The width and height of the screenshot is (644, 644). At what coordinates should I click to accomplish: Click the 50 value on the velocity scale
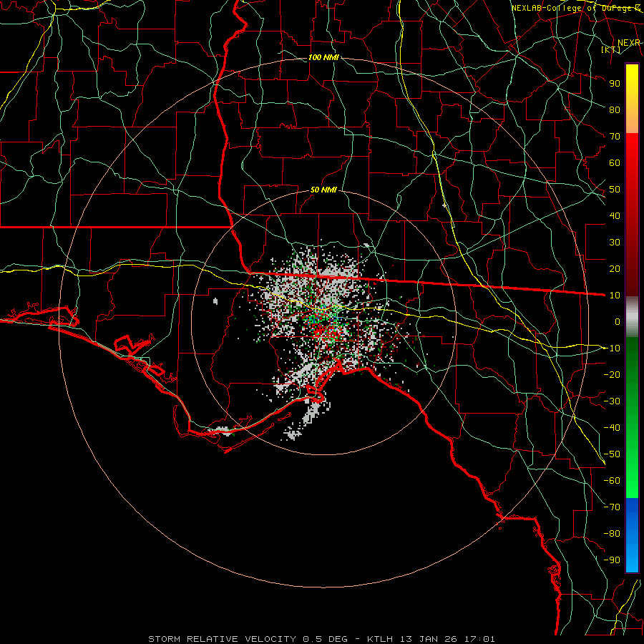615,190
